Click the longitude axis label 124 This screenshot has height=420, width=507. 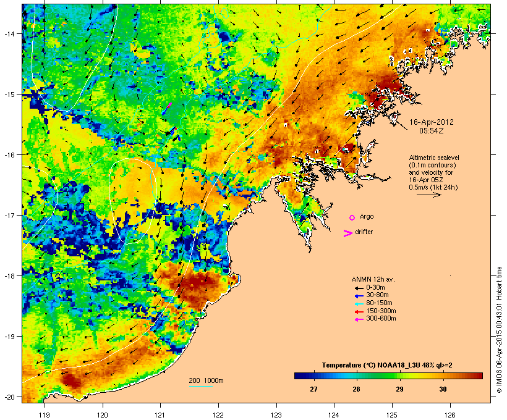tap(334, 415)
